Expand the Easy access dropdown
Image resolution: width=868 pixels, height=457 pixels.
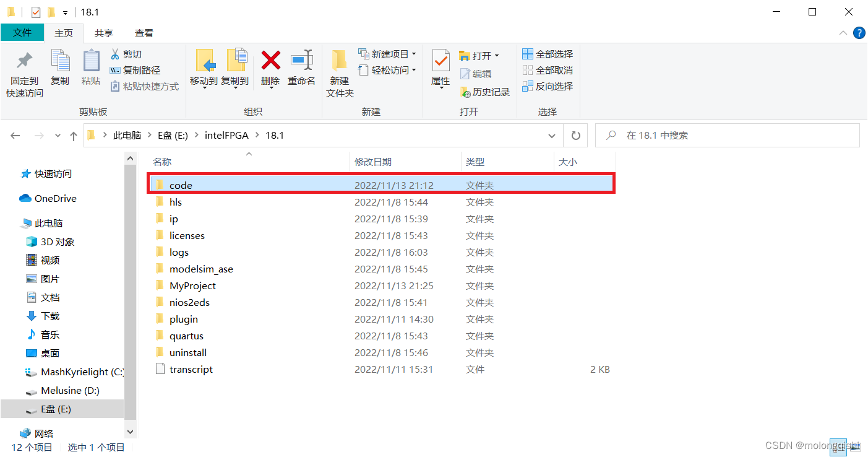coord(387,71)
